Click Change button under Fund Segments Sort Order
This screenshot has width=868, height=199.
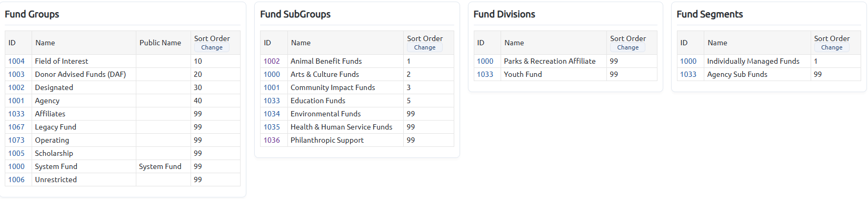coord(832,47)
